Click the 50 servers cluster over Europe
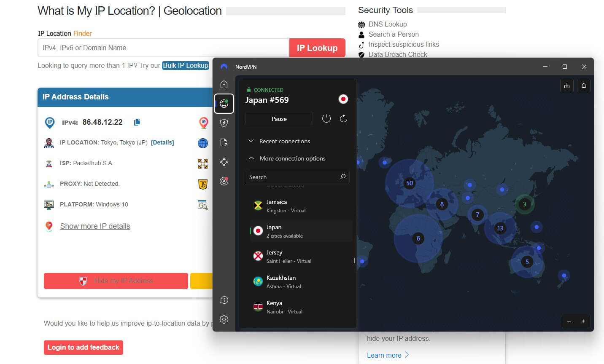 409,183
